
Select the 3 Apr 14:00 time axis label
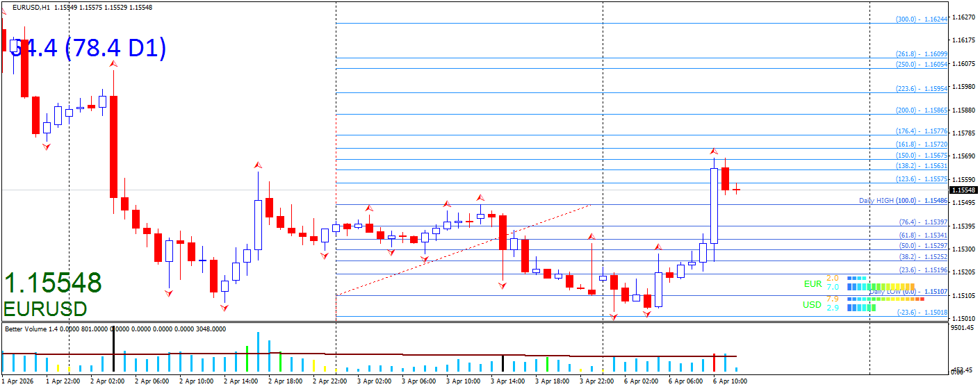coord(507,381)
